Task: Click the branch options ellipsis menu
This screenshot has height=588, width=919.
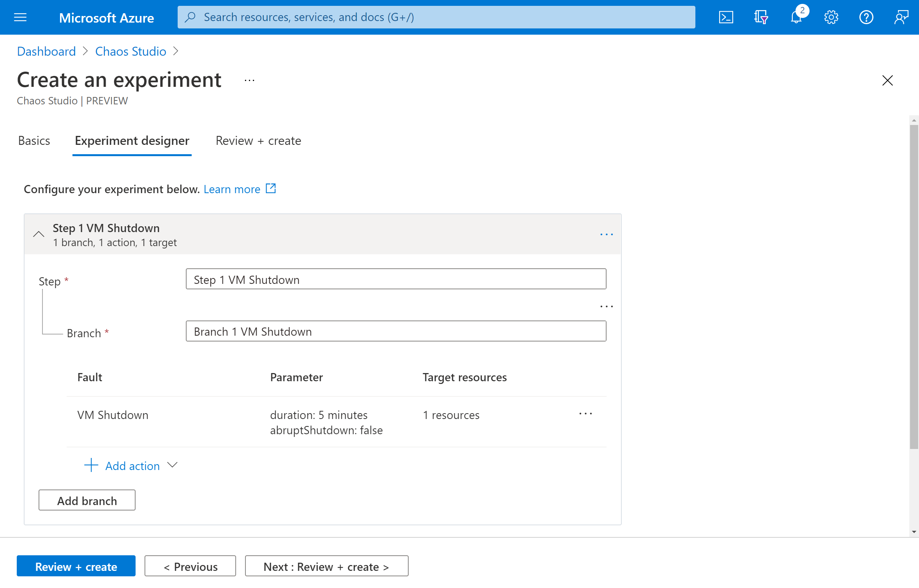Action: coord(607,306)
